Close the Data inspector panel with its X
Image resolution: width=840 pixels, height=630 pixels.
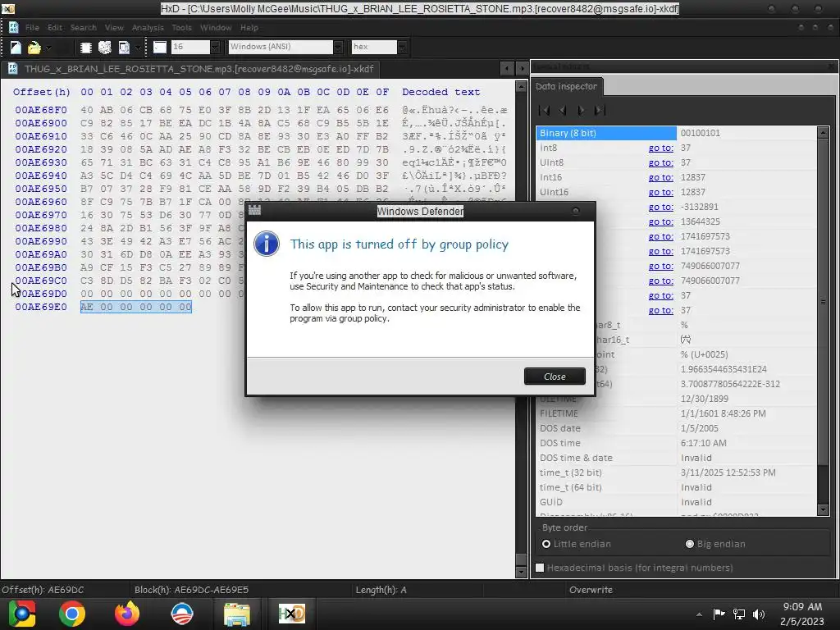point(831,66)
